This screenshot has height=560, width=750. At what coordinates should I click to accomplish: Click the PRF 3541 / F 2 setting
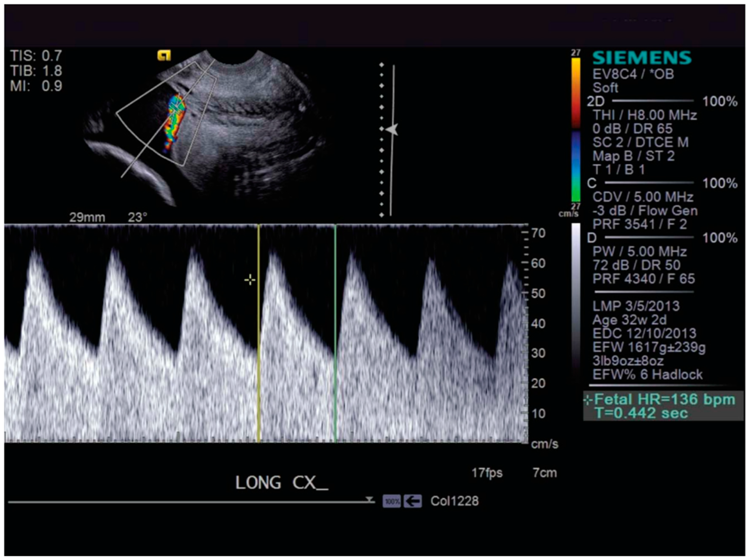[639, 224]
